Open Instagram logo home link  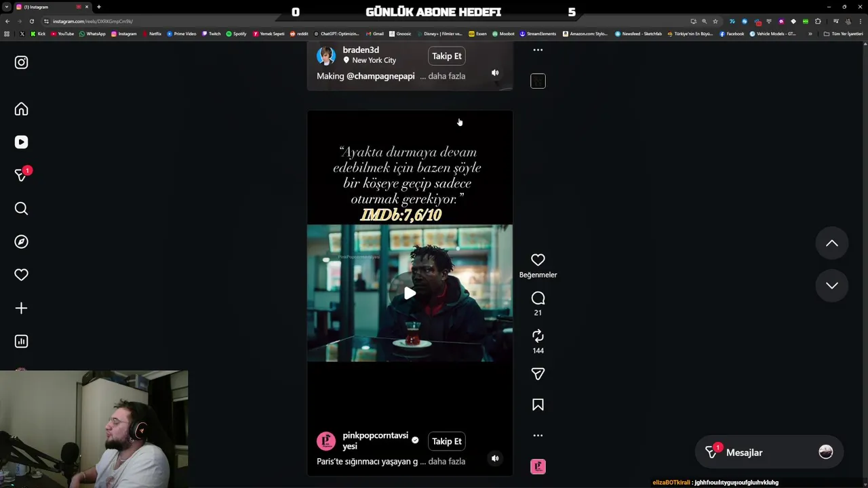pyautogui.click(x=21, y=62)
